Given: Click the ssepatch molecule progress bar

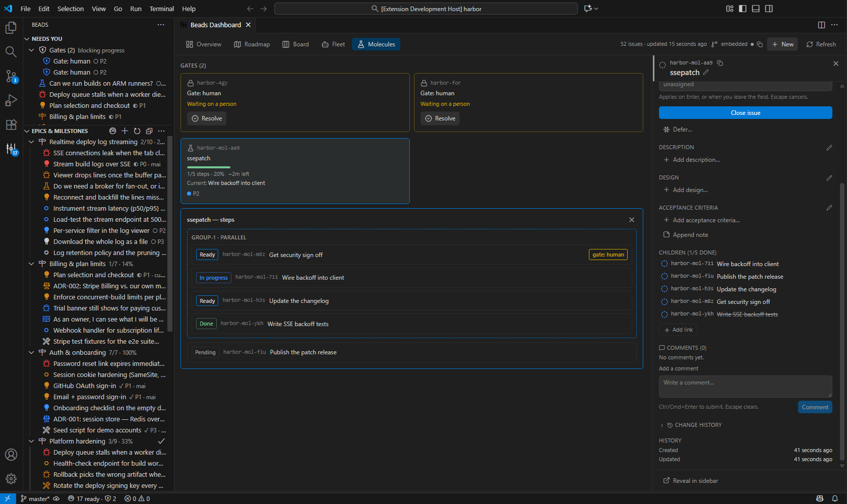Looking at the screenshot, I should pos(209,167).
